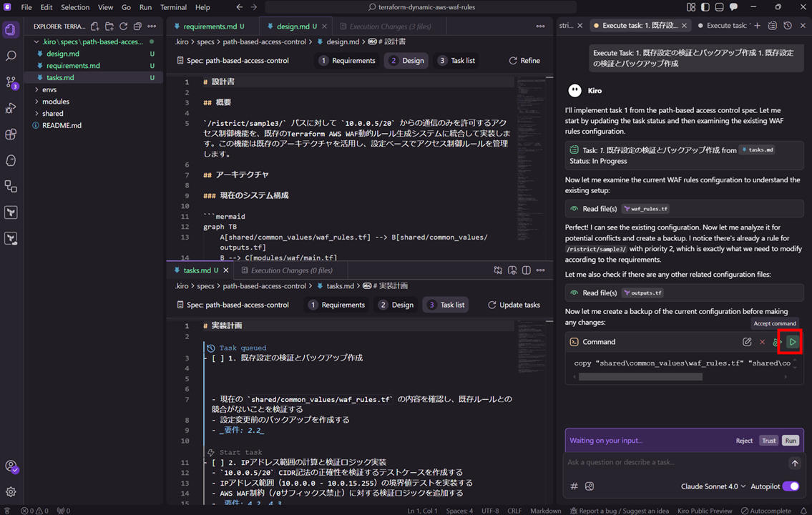The width and height of the screenshot is (812, 515).
Task: Create new file in Explorer header
Action: 94,26
